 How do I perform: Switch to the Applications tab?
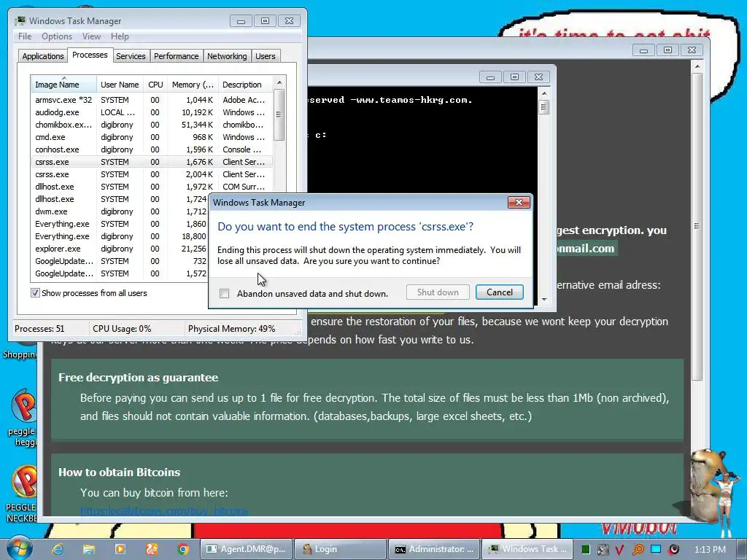[43, 56]
